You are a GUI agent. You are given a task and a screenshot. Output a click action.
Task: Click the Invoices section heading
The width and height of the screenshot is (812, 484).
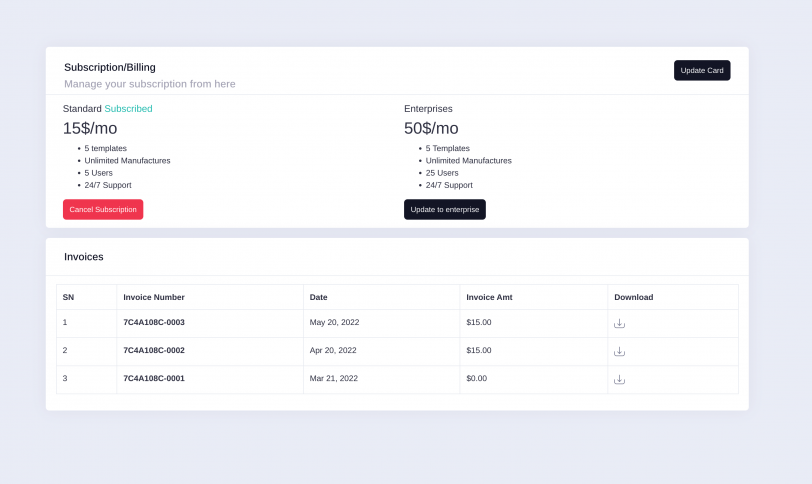tap(84, 257)
